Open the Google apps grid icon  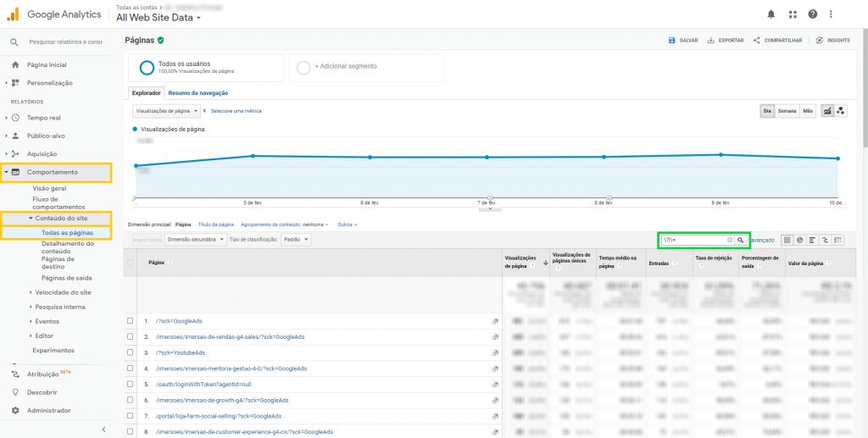[x=793, y=14]
